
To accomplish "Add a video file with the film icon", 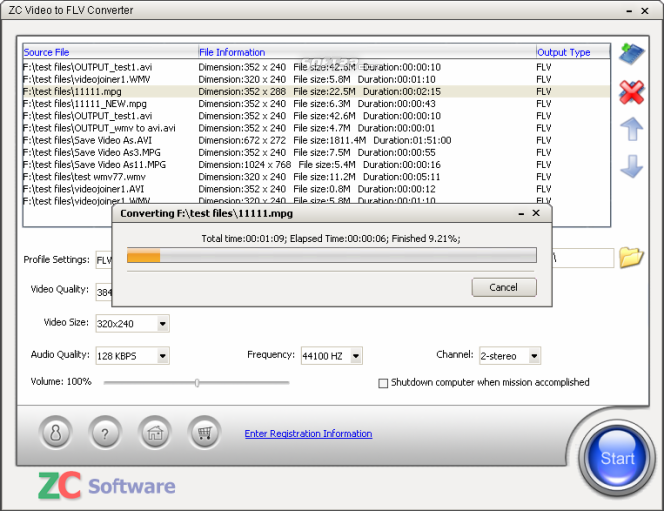I will pyautogui.click(x=631, y=54).
